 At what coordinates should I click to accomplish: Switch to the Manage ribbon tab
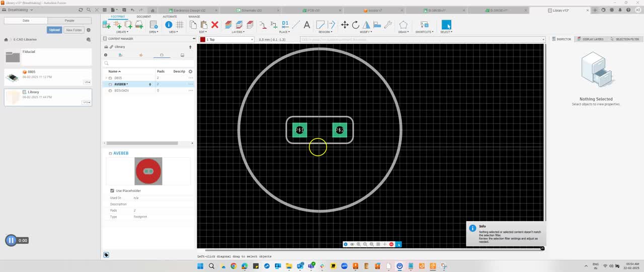pos(194,17)
